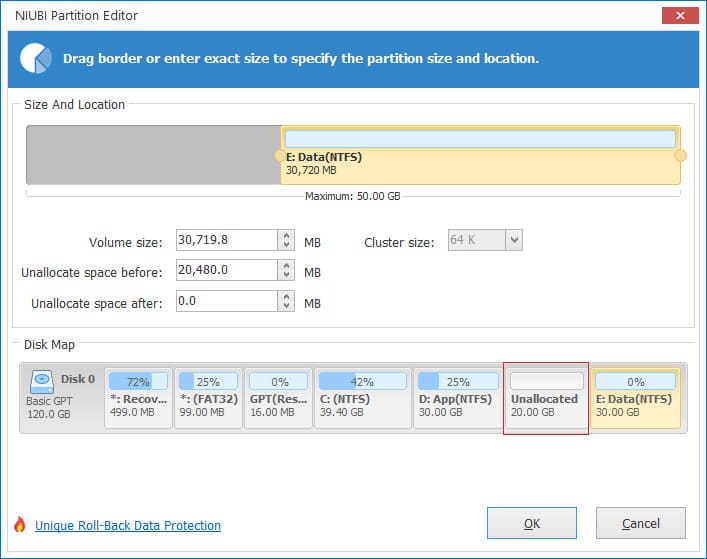Screen dimensions: 707x559
Task: Increase Volume size with up arrow
Action: click(x=288, y=236)
